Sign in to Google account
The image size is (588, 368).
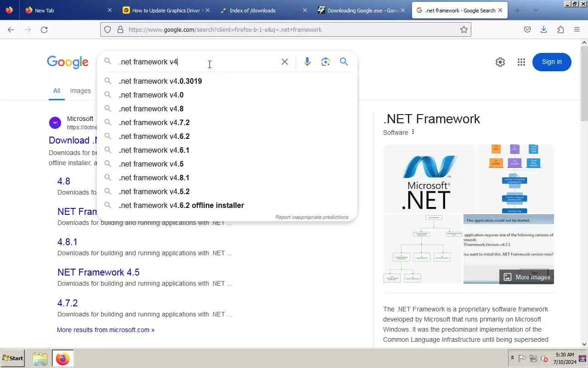tap(552, 62)
